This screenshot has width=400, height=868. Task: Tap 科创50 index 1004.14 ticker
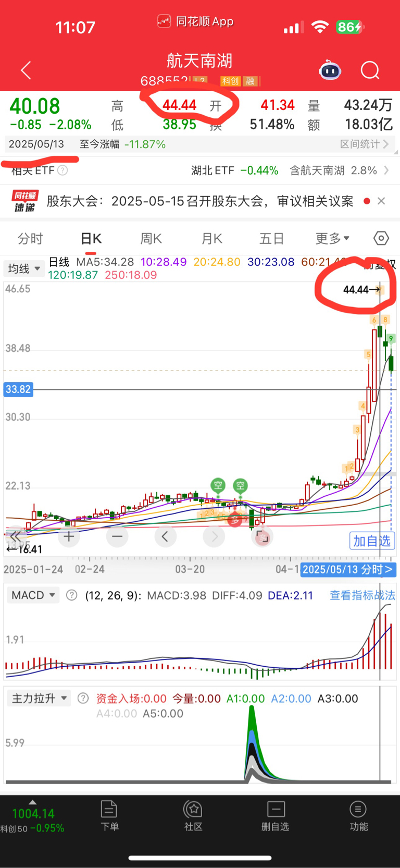click(32, 821)
